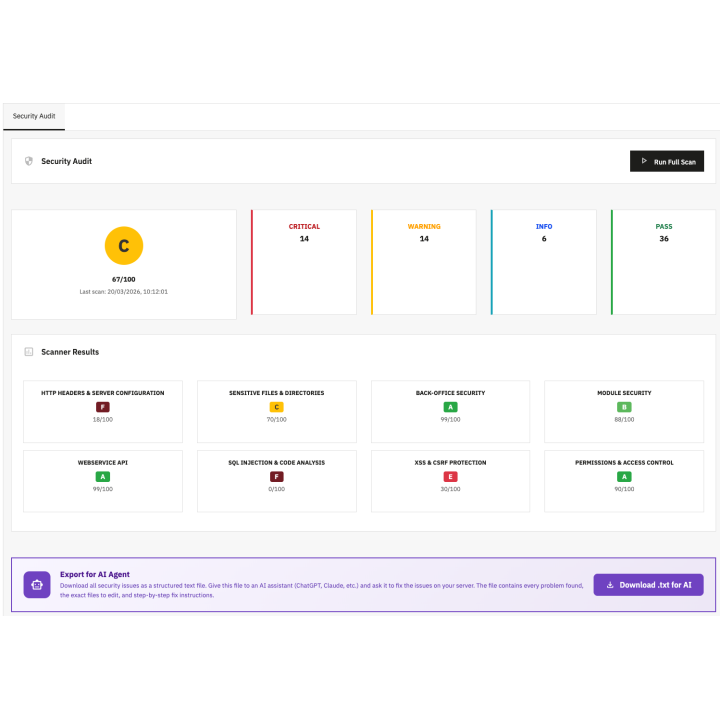Screen dimensions: 720x720
Task: Open Permissions & Access Control result
Action: [x=624, y=481]
